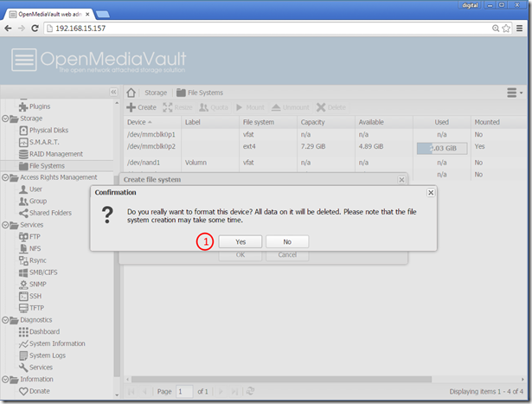
Task: Click the Mount toolbar button
Action: coord(250,107)
